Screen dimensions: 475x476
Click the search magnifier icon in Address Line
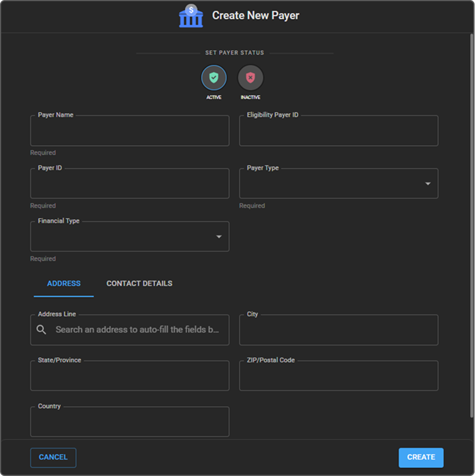click(41, 330)
